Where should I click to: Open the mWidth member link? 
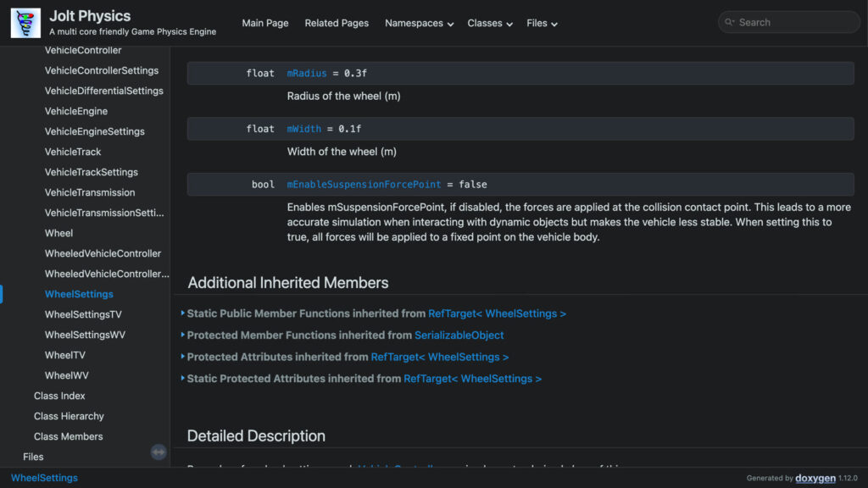point(304,129)
